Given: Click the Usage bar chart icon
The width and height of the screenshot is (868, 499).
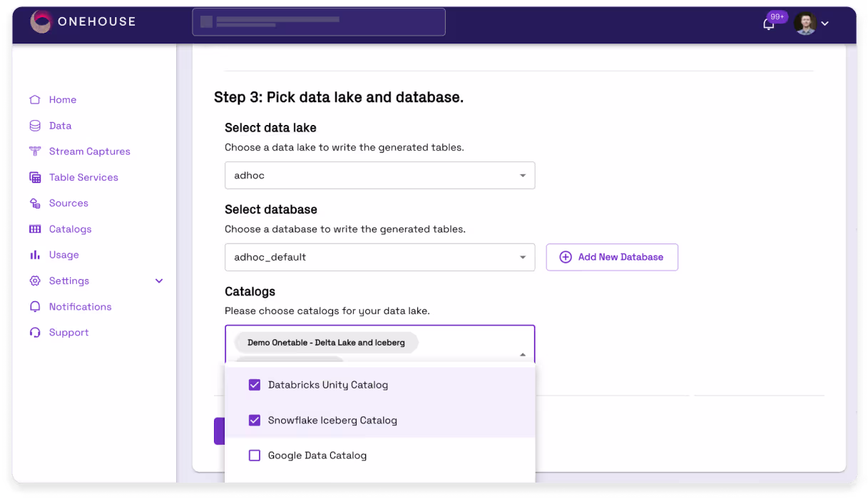Looking at the screenshot, I should click(x=35, y=255).
